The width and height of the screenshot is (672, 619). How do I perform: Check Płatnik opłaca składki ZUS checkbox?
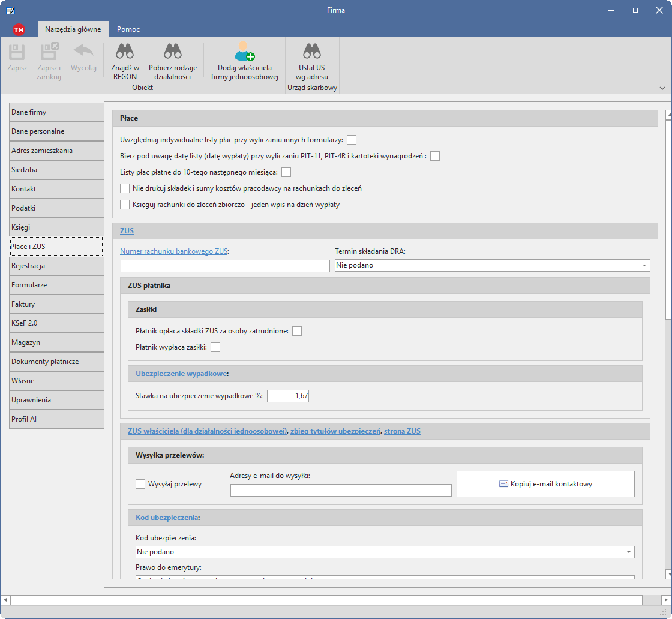tap(296, 331)
